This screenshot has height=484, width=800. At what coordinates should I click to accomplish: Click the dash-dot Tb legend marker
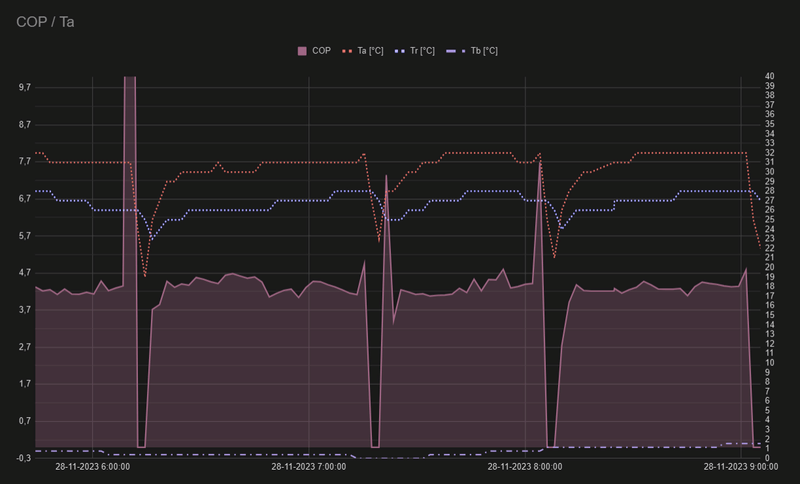(456, 51)
